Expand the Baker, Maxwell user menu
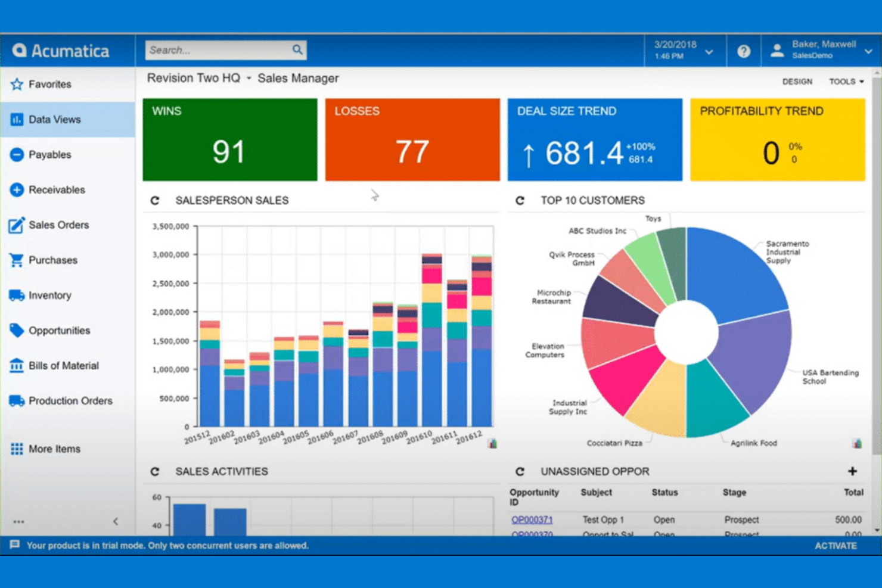Image resolution: width=882 pixels, height=588 pixels. tap(868, 51)
